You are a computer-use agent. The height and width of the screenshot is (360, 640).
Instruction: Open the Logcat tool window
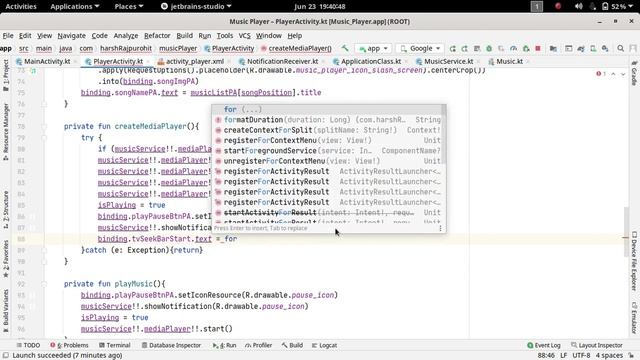324,345
